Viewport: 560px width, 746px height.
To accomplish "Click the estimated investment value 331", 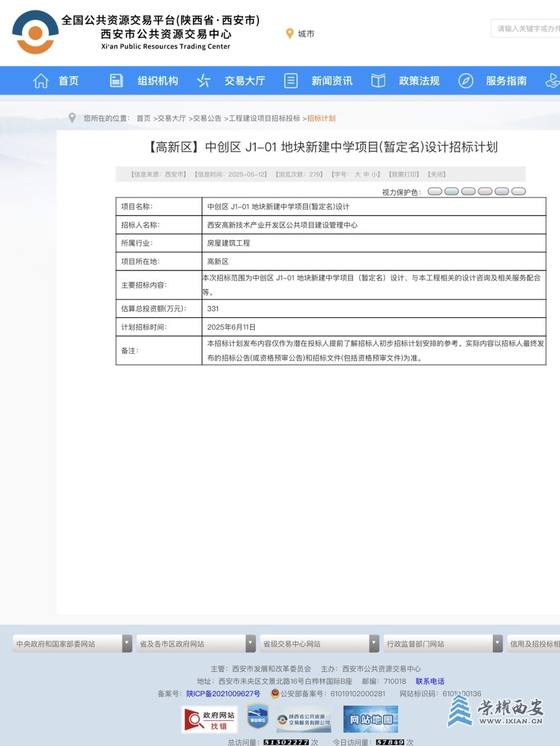I will pos(213,309).
